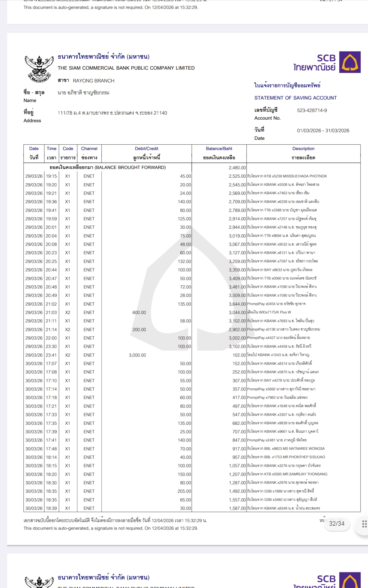Tap the Debit/Credit column header
This screenshot has width=368, height=588.
tap(146, 153)
